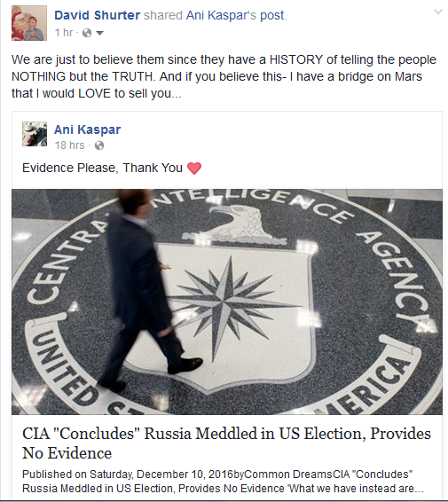Click David Shurter's name link
Screen dimensions: 448x502
(97, 15)
